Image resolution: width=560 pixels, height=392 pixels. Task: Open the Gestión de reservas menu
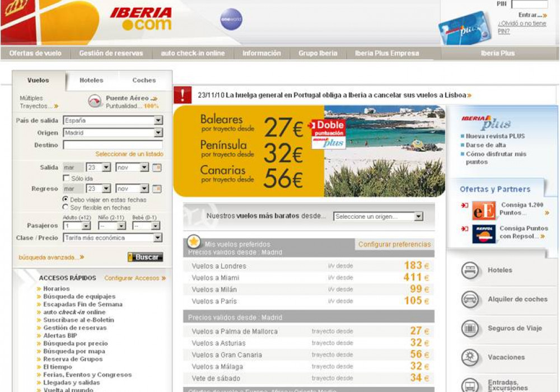click(111, 53)
